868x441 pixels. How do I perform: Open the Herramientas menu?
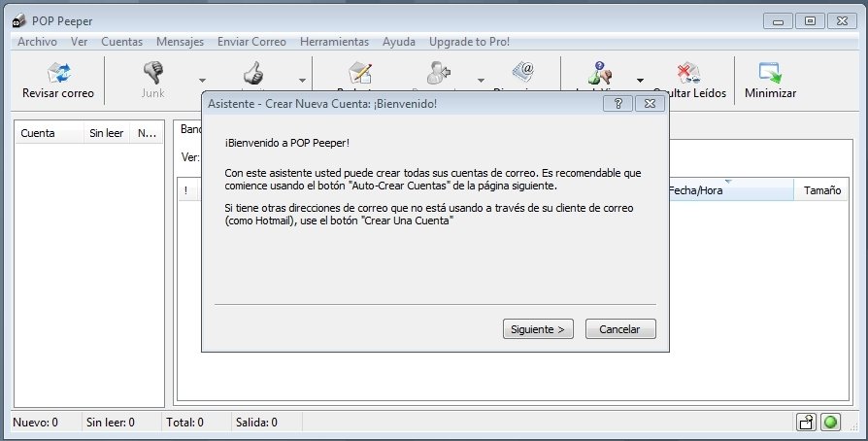coord(334,42)
